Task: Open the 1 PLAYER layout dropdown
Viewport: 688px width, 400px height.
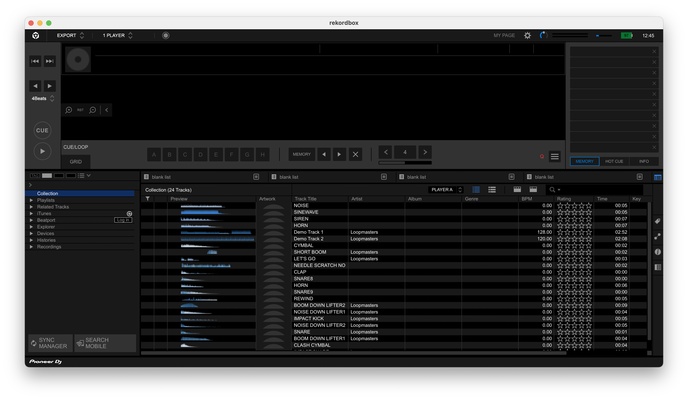Action: (118, 36)
